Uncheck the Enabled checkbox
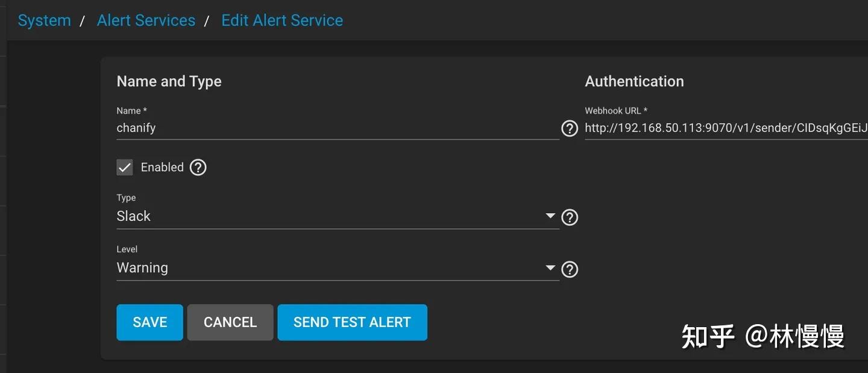The height and width of the screenshot is (373, 868). 125,168
